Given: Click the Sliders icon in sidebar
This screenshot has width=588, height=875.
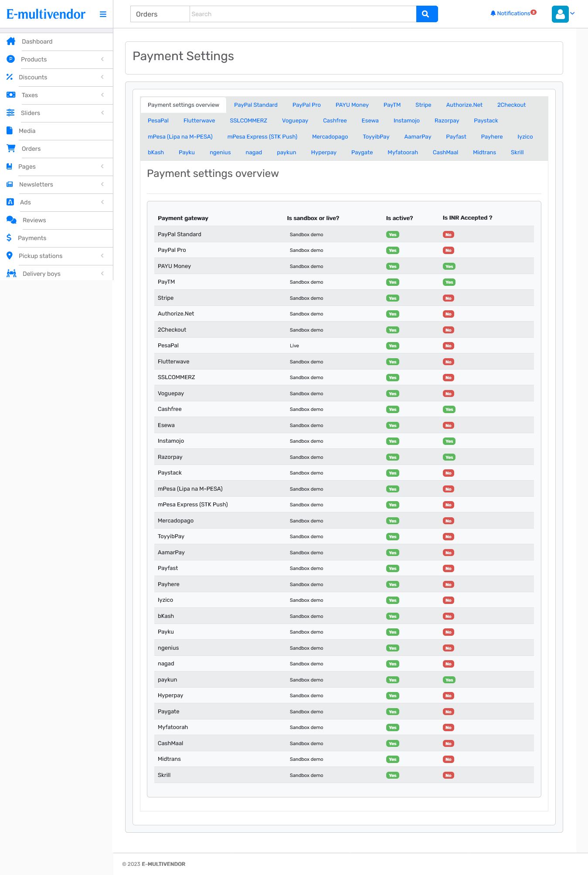Looking at the screenshot, I should click(10, 113).
